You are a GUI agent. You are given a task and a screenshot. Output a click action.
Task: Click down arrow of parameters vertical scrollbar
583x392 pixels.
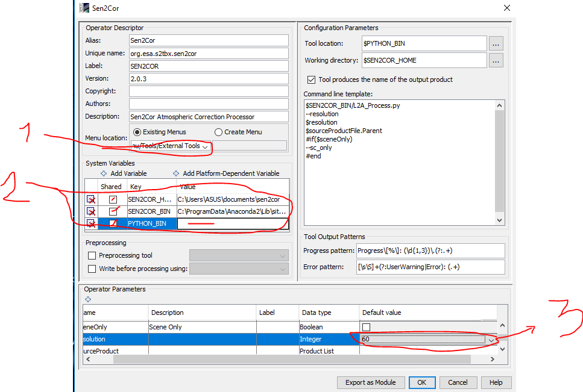pyautogui.click(x=502, y=349)
